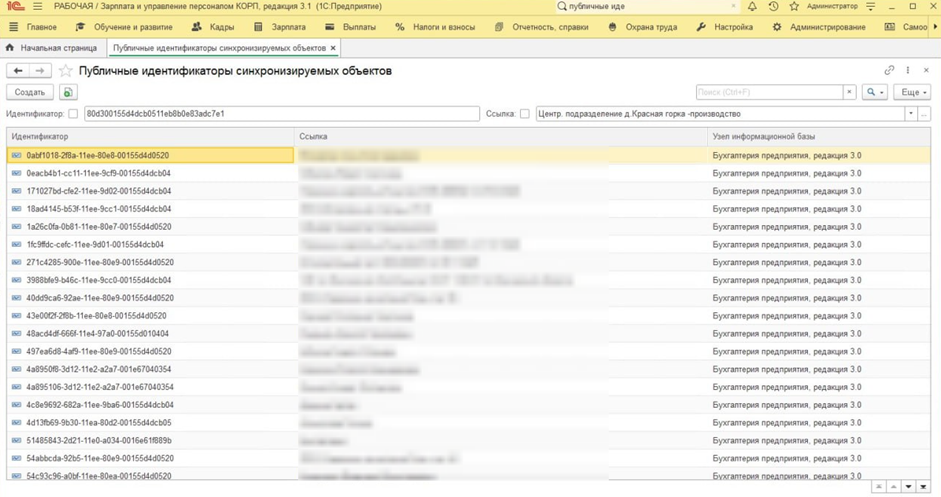The width and height of the screenshot is (941, 497).
Task: Add this form to favorites star
Action: (65, 71)
